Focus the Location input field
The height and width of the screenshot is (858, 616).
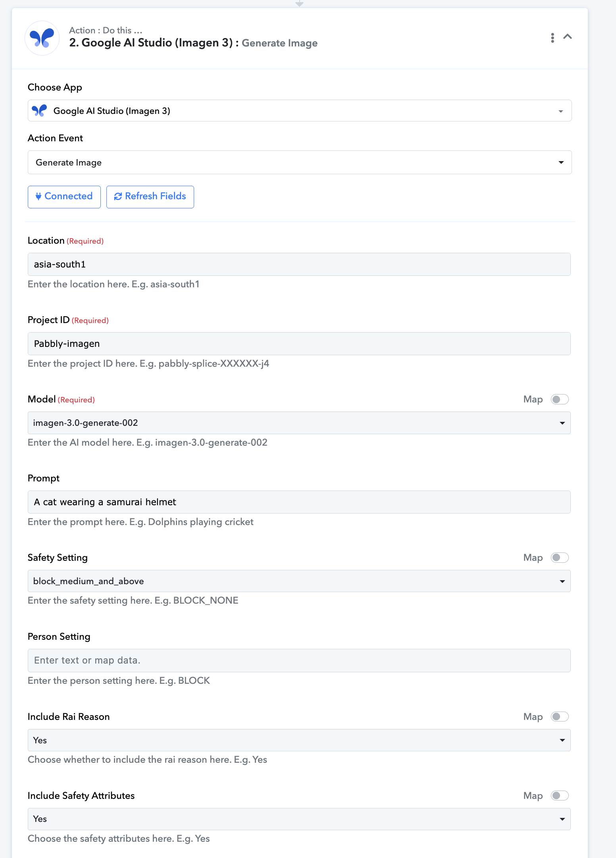299,264
